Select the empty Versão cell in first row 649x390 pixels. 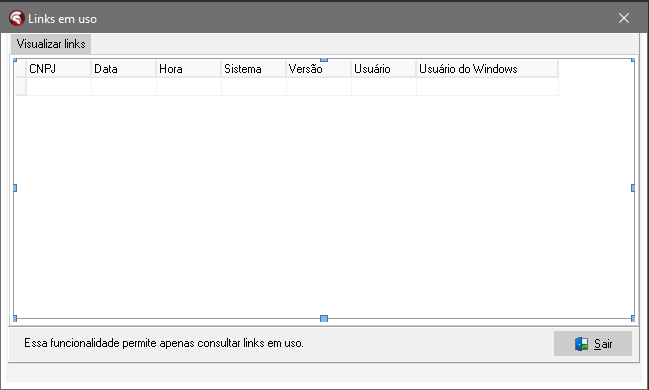click(319, 87)
